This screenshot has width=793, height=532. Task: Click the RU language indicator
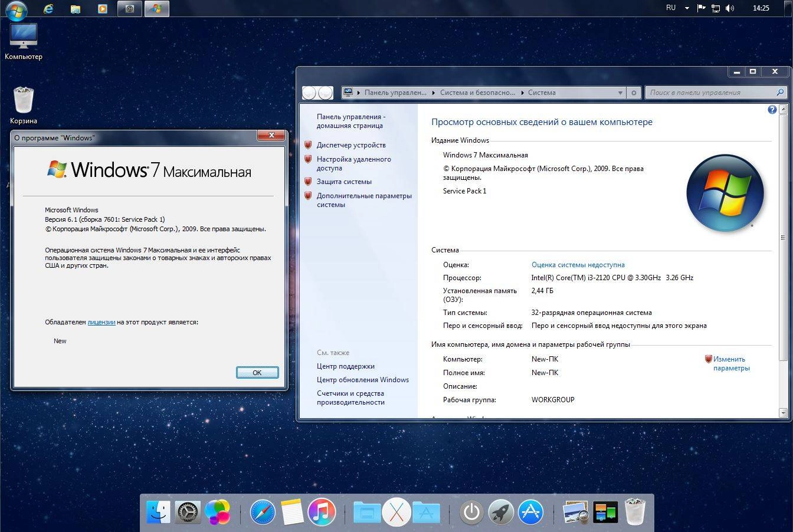pos(671,8)
